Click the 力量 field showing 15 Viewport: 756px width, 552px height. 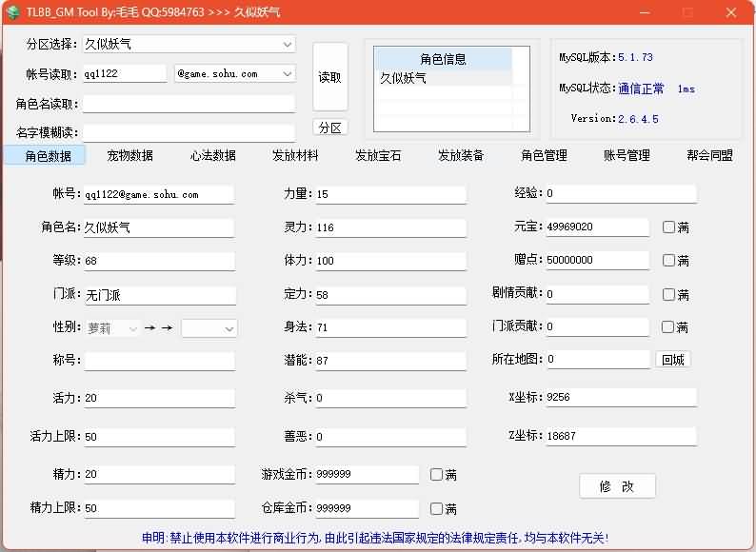point(391,194)
